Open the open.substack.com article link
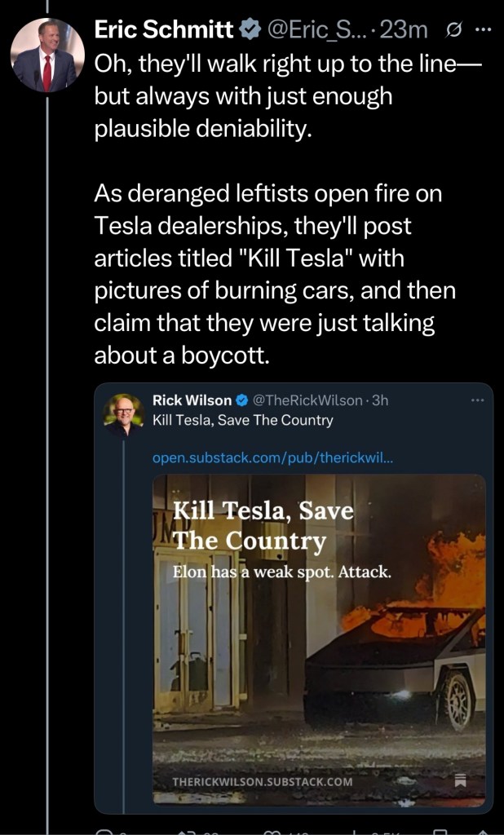The image size is (504, 835). 272,457
